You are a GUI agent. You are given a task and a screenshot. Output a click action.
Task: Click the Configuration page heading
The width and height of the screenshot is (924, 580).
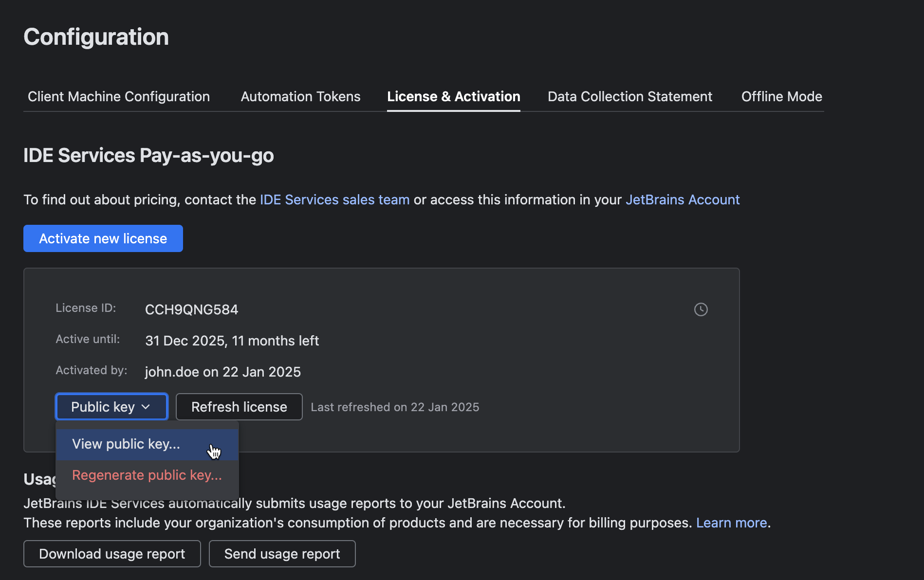96,36
